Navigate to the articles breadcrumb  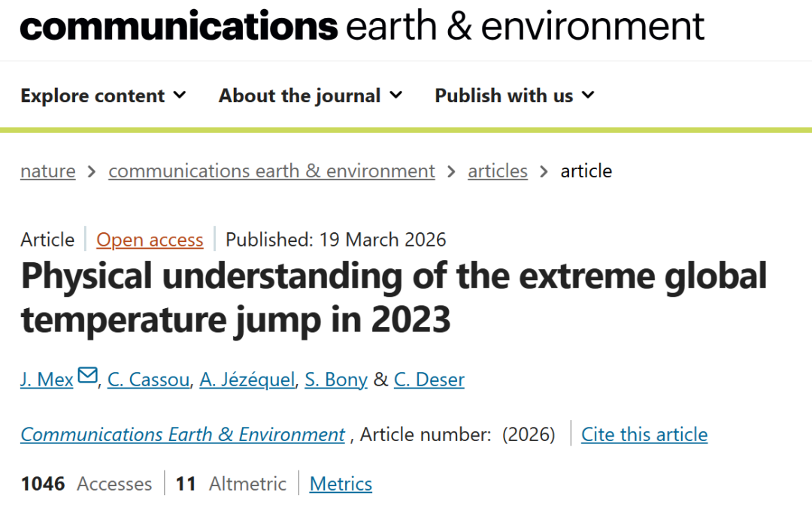pos(498,171)
